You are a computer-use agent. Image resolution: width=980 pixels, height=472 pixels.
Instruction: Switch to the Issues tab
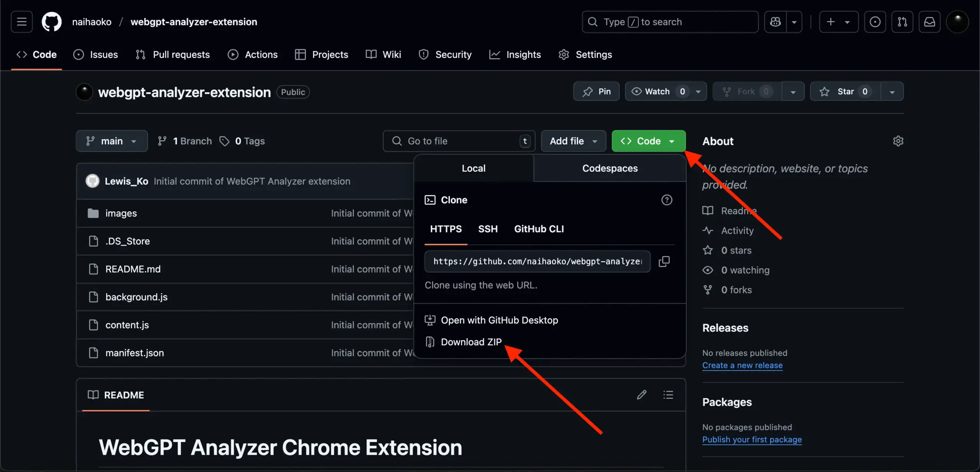pos(96,54)
